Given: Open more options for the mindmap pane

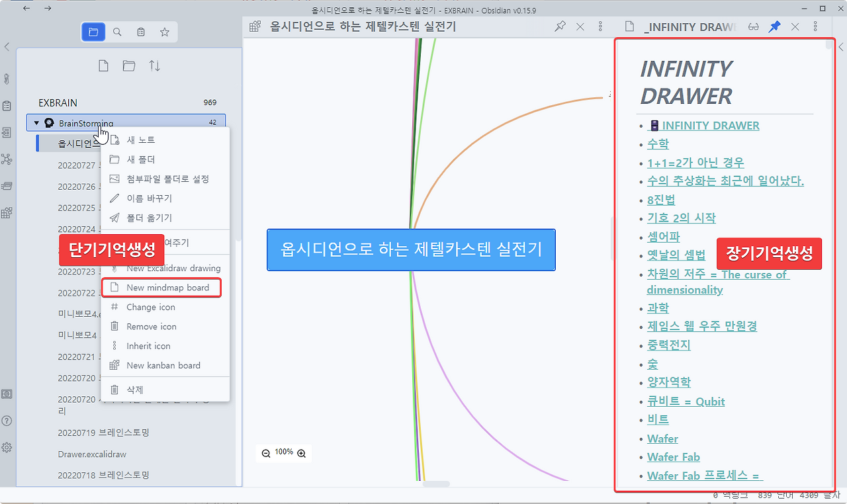Looking at the screenshot, I should point(600,26).
